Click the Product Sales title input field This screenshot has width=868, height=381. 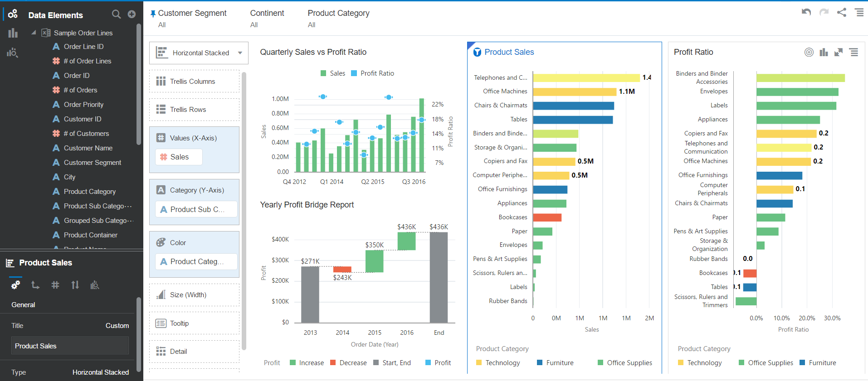pos(70,346)
